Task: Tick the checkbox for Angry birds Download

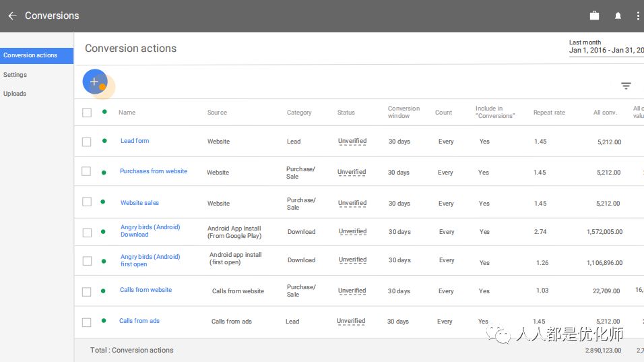Action: 87,233
